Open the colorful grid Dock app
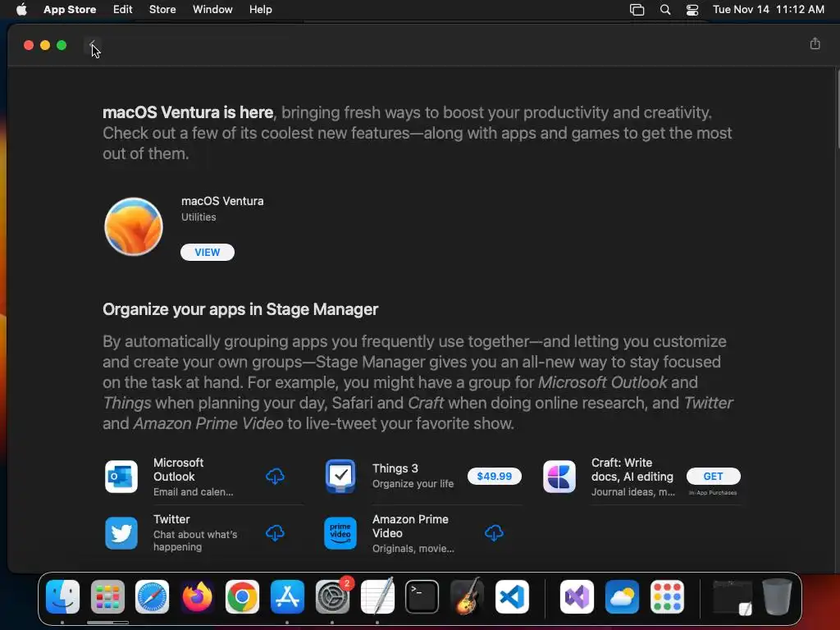840x630 pixels. (x=667, y=596)
